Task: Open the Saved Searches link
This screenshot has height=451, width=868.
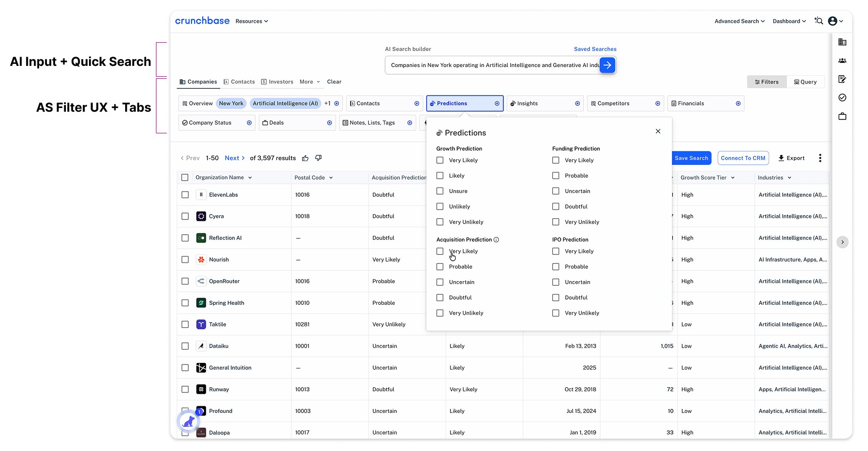Action: click(x=595, y=49)
